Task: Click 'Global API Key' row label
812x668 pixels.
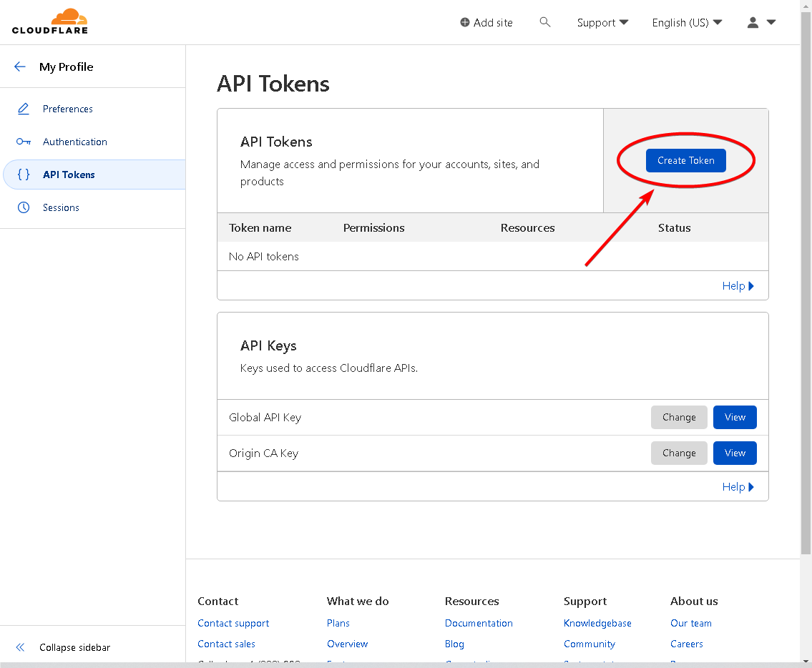Action: tap(265, 418)
